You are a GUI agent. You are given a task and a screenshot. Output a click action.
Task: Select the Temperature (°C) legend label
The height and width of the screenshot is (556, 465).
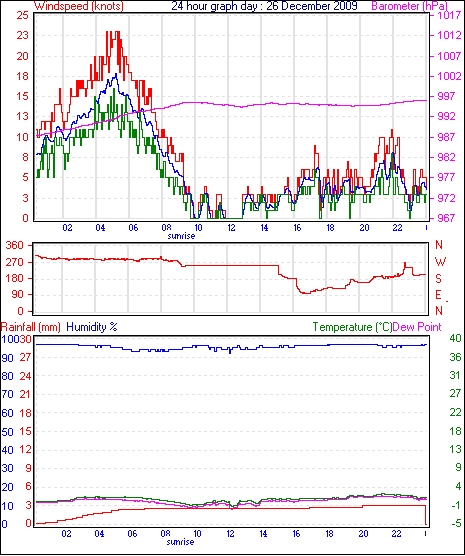(352, 327)
